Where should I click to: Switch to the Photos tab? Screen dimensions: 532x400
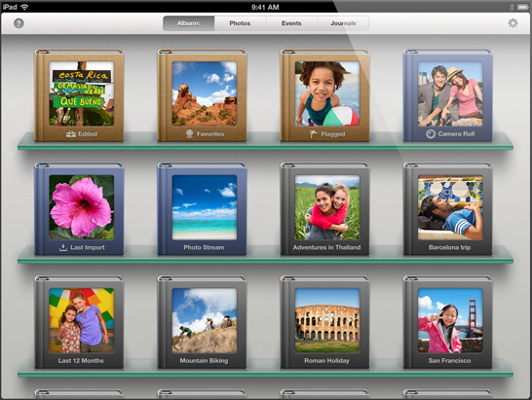(240, 23)
